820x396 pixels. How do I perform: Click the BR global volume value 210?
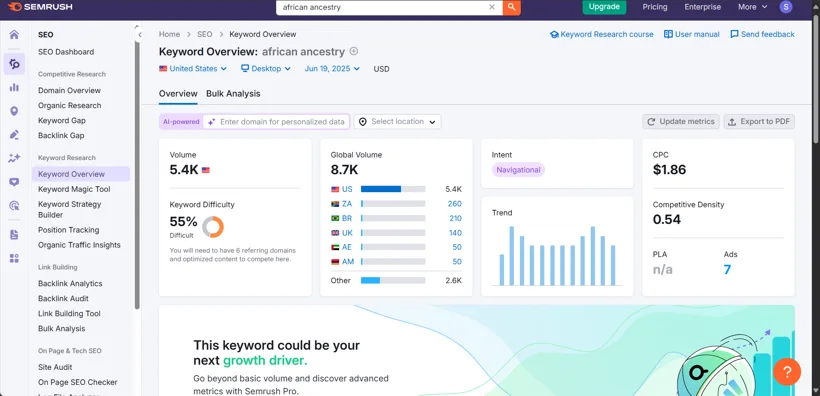(x=455, y=218)
